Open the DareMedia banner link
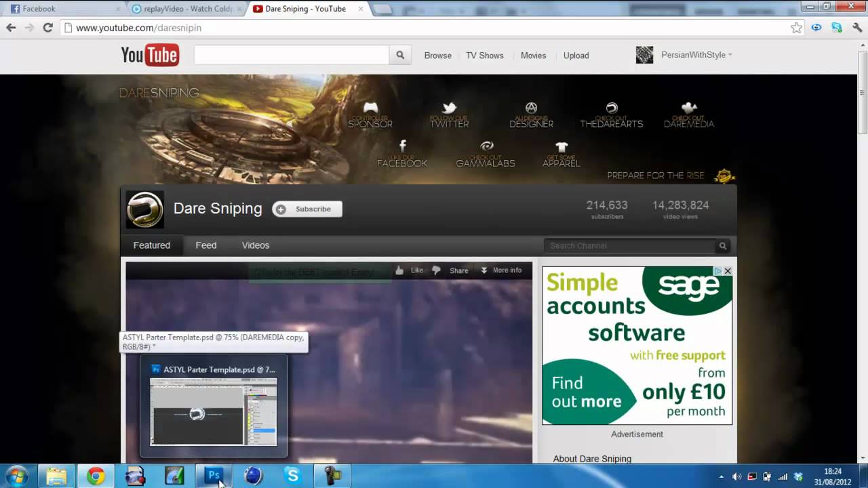Image resolution: width=868 pixels, height=488 pixels. tap(689, 115)
